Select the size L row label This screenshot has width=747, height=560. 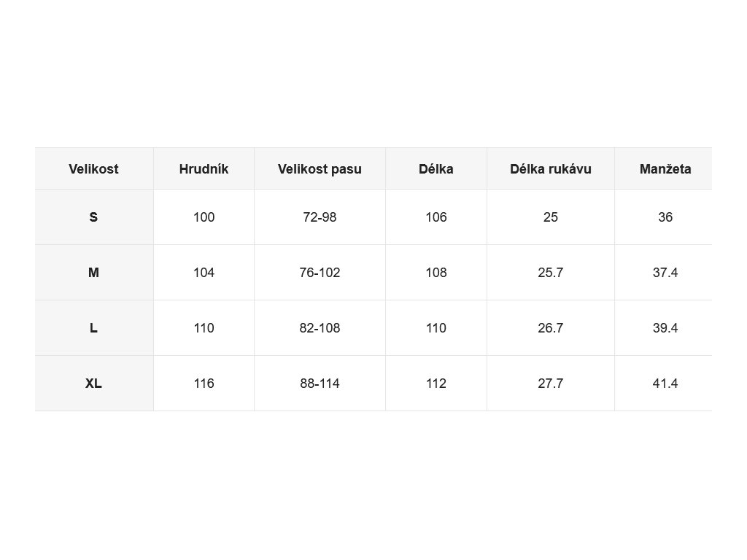click(x=94, y=328)
